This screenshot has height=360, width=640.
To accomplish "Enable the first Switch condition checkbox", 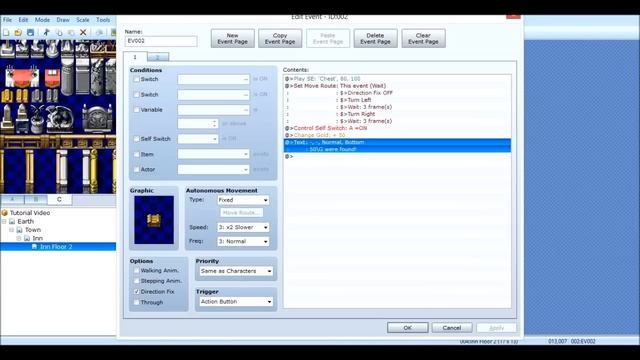I will tap(136, 79).
